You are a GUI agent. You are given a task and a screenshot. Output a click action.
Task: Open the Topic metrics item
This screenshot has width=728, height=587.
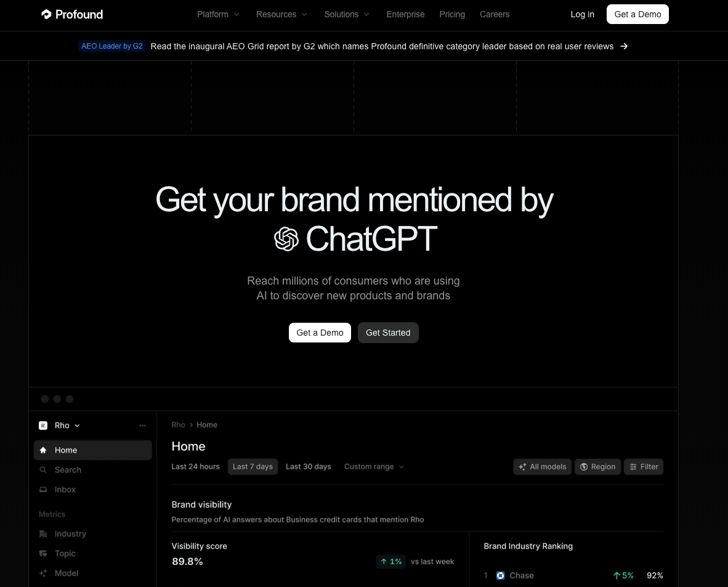pyautogui.click(x=93, y=554)
